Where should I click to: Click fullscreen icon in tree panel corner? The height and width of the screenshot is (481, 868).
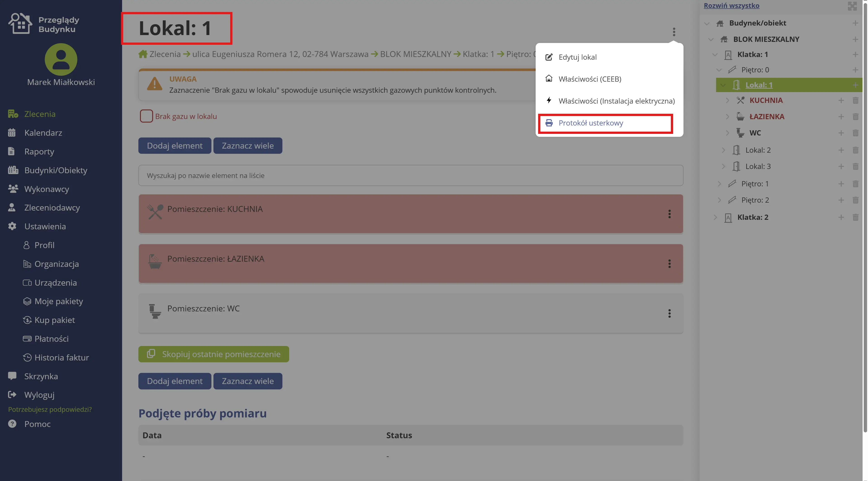(852, 6)
